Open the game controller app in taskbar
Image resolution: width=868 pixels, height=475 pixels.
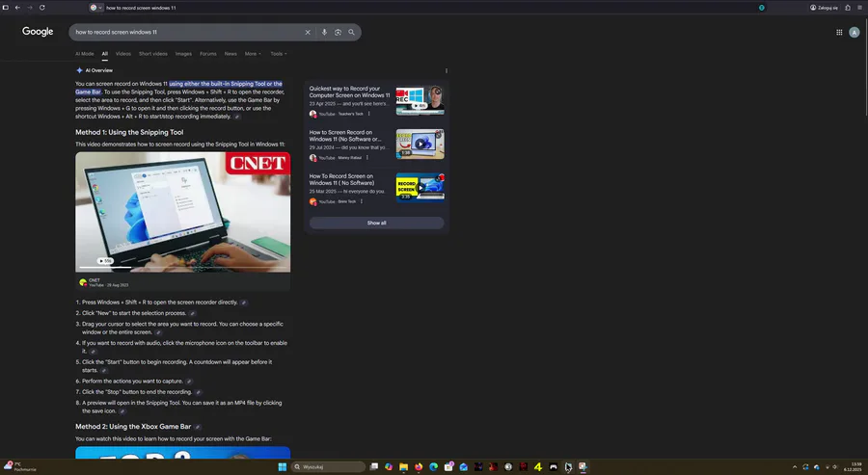(x=553, y=466)
